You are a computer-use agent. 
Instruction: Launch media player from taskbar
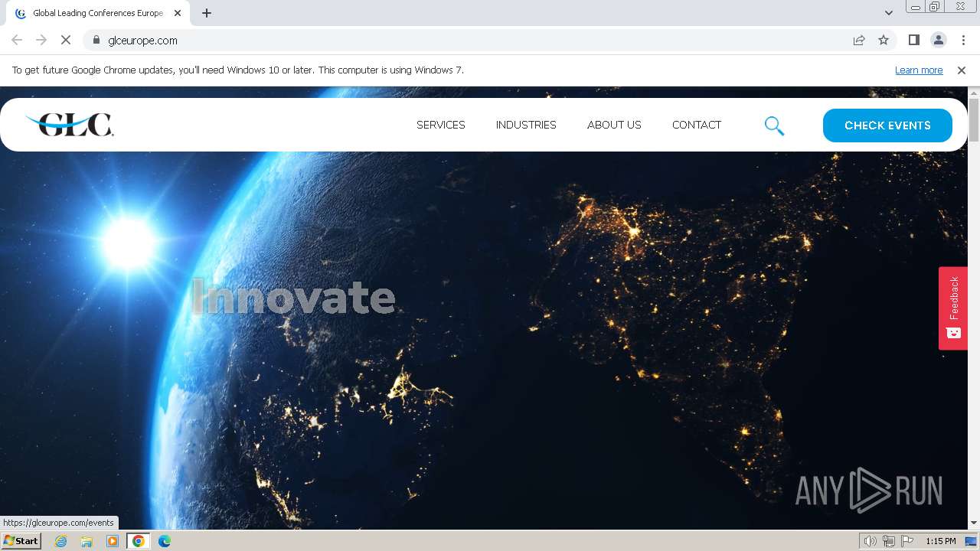pyautogui.click(x=113, y=541)
